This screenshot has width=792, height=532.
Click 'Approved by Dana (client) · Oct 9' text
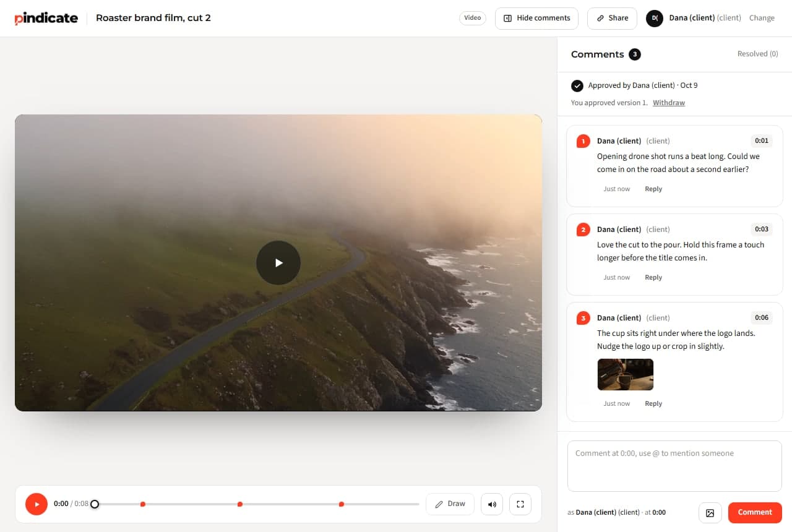643,85
